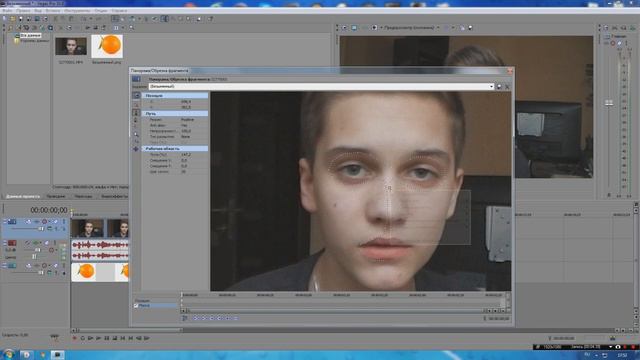This screenshot has height=360, width=640.
Task: Open the File menu
Action: tap(7, 11)
